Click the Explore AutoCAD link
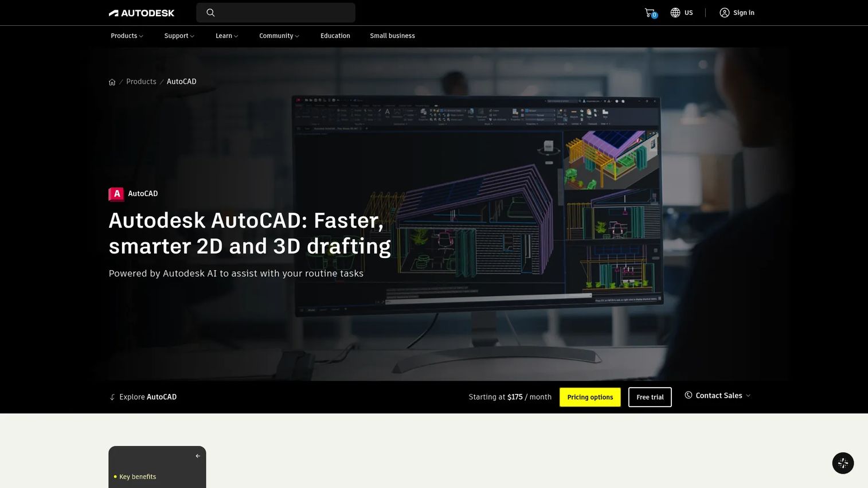 point(148,397)
